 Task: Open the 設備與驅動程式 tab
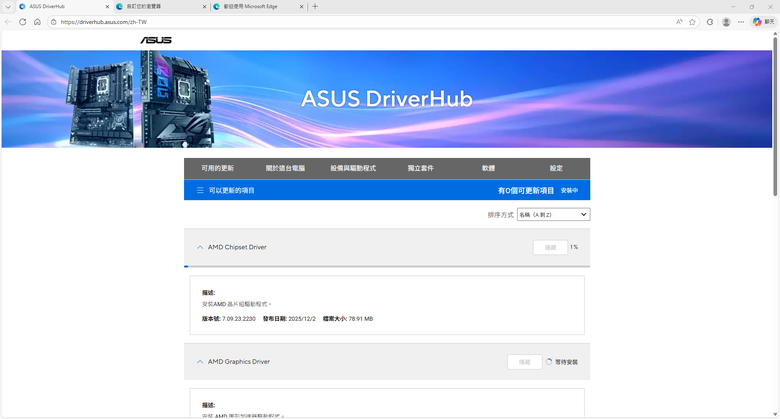coord(353,168)
